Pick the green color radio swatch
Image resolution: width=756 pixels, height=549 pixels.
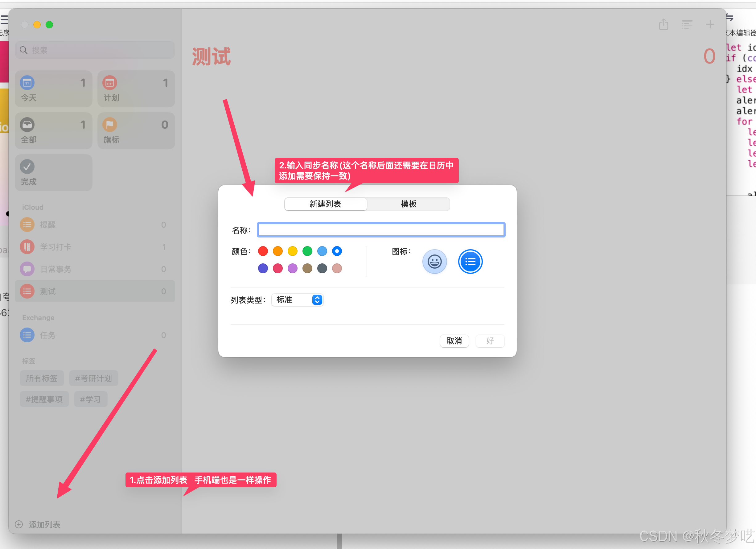pyautogui.click(x=307, y=251)
